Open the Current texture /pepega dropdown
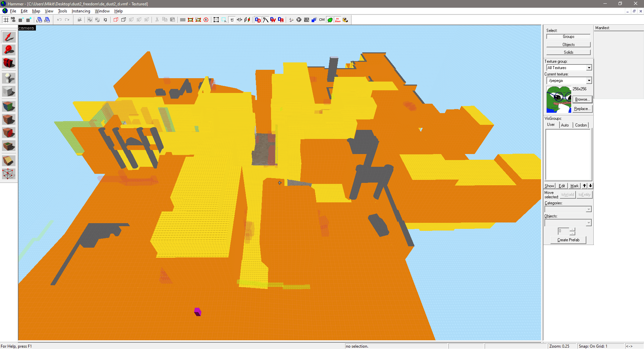Image resolution: width=644 pixels, height=349 pixels. pyautogui.click(x=589, y=81)
